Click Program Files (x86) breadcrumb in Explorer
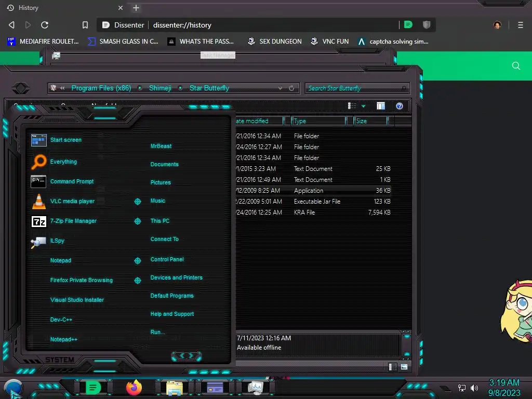The height and width of the screenshot is (399, 532). (101, 88)
